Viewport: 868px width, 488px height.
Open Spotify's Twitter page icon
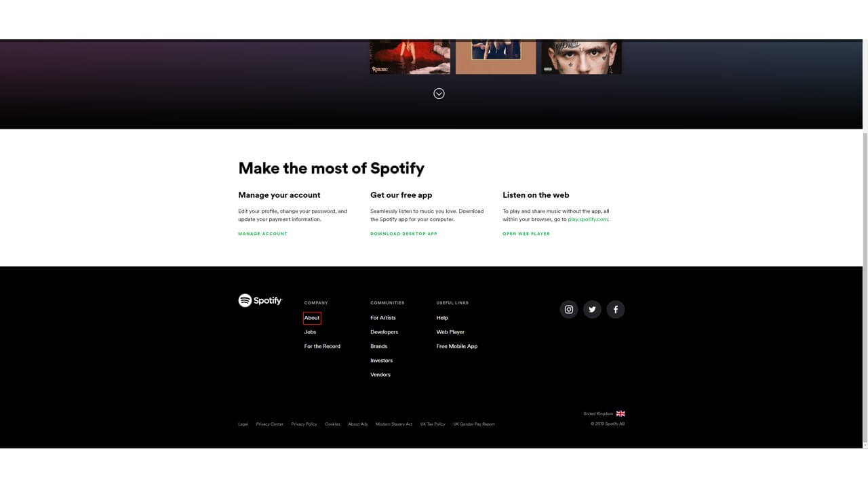[592, 310]
